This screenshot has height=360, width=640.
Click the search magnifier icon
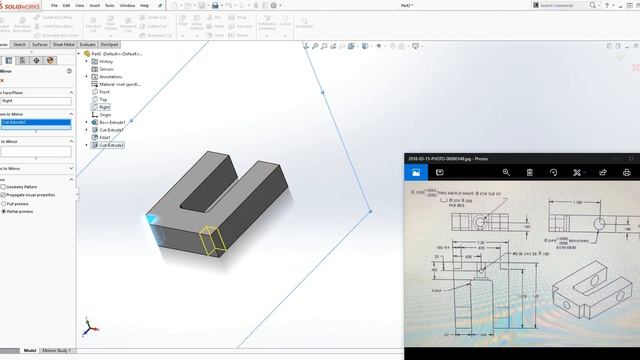(593, 5)
